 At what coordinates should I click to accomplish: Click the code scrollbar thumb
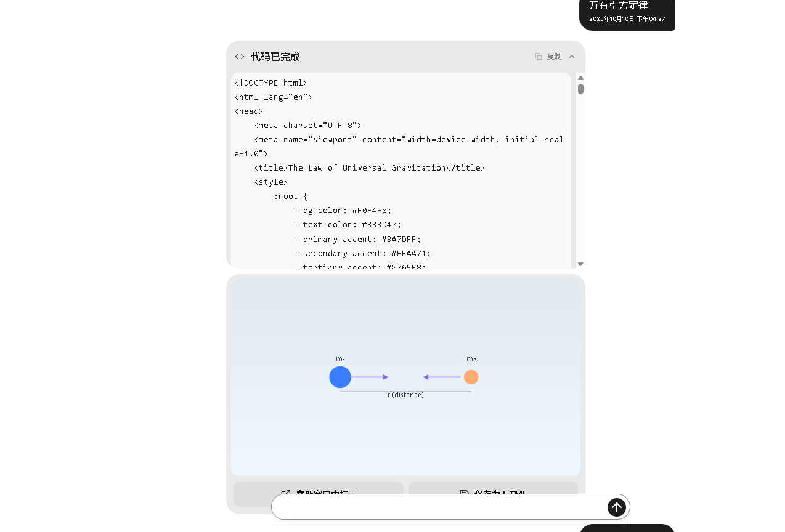coord(580,89)
